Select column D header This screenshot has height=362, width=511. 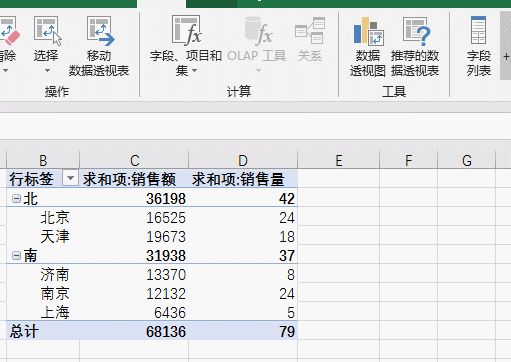(243, 160)
